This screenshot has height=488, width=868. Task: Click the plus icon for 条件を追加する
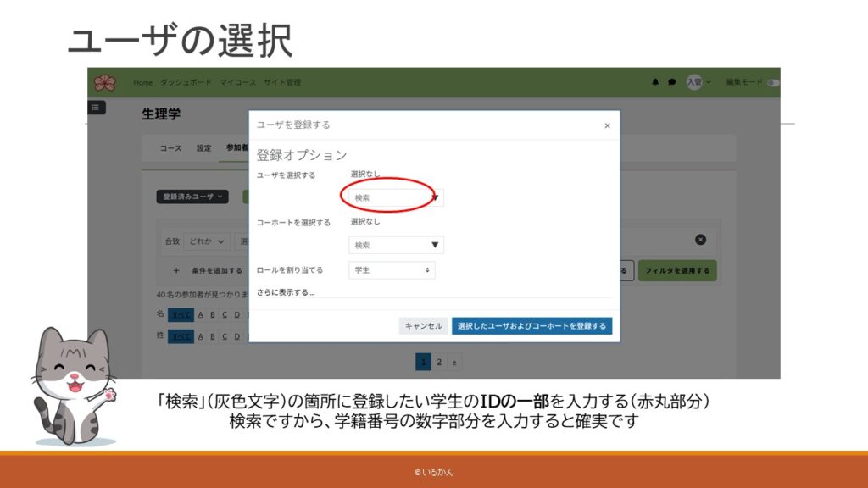point(176,270)
